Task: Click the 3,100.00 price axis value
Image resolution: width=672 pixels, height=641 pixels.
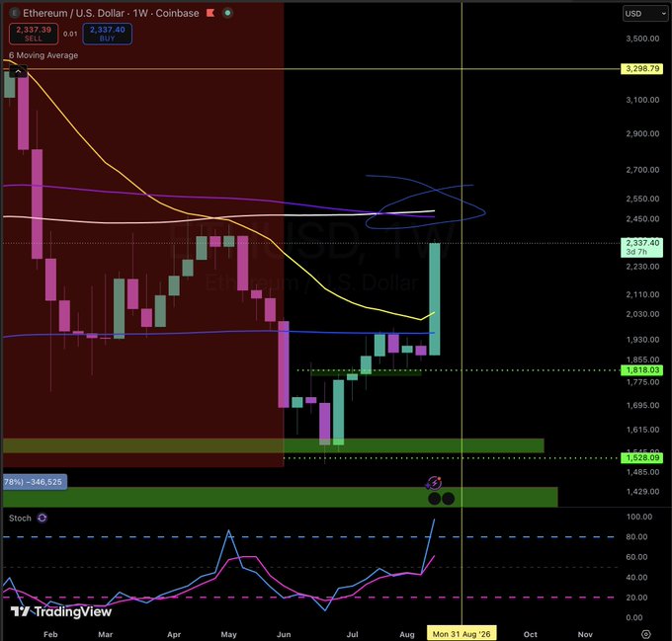Action: (x=642, y=100)
